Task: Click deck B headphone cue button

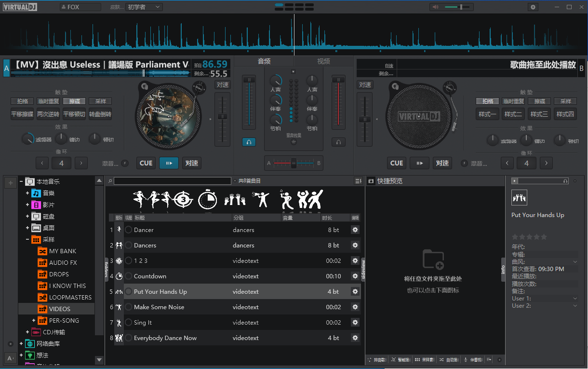Action: [338, 142]
